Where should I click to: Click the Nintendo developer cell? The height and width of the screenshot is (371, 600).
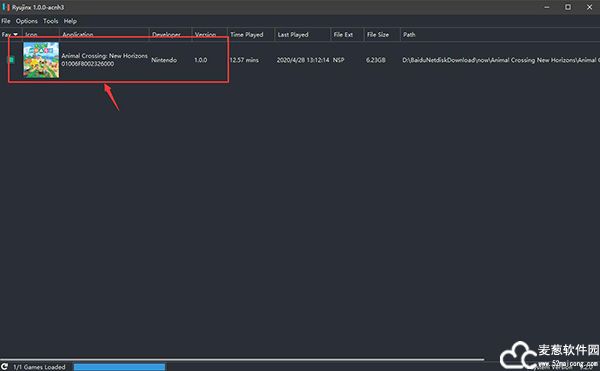(164, 60)
